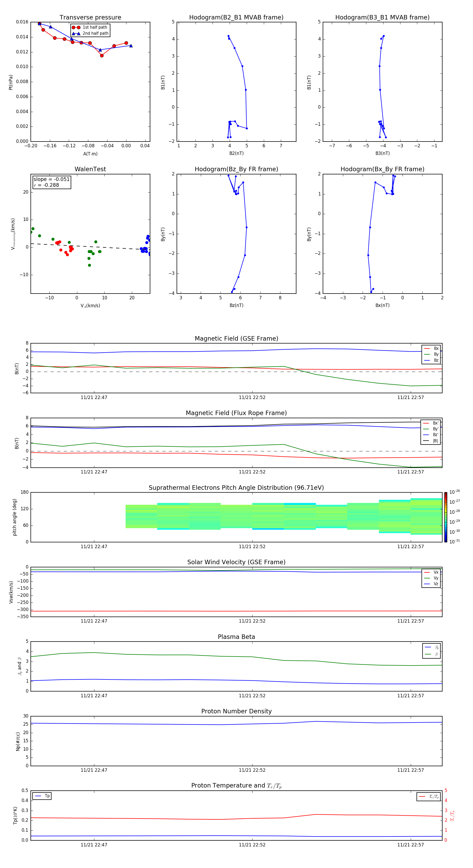The image size is (473, 868).
Task: Click the 'Magnetic Field (Flux Rope Frame)' title
Action: 236,413
